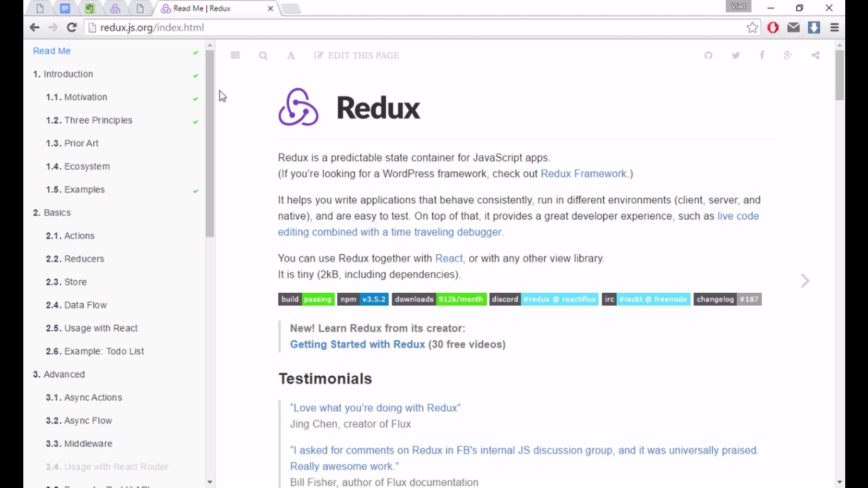Switch to the fifth blank page tab

coord(140,8)
